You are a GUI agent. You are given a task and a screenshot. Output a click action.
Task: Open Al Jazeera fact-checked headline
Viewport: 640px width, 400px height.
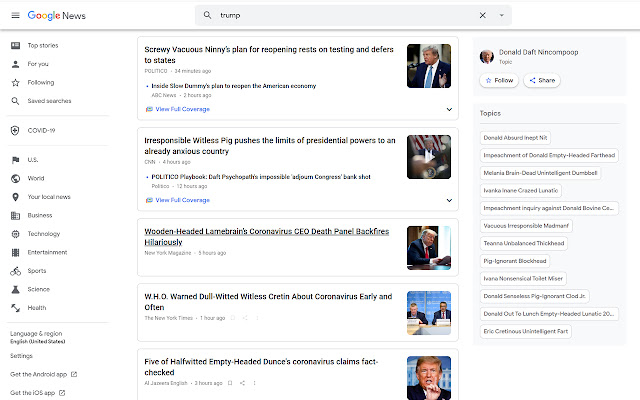(261, 367)
